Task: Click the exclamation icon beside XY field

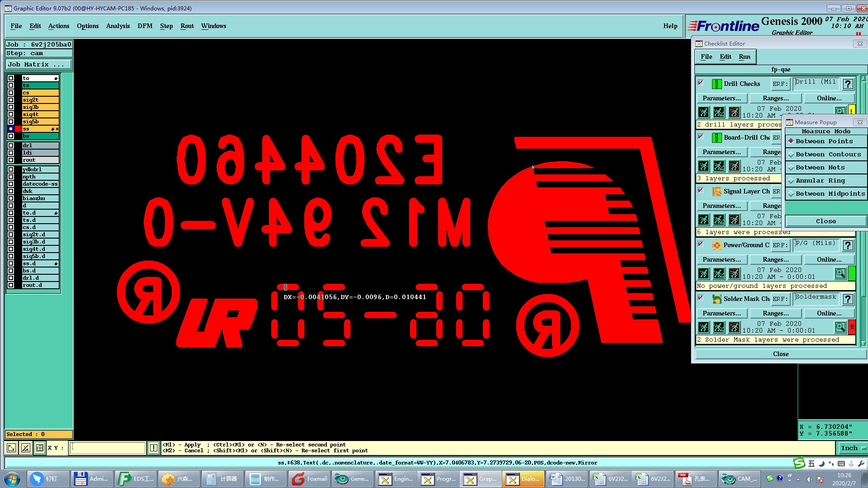Action: (x=154, y=448)
